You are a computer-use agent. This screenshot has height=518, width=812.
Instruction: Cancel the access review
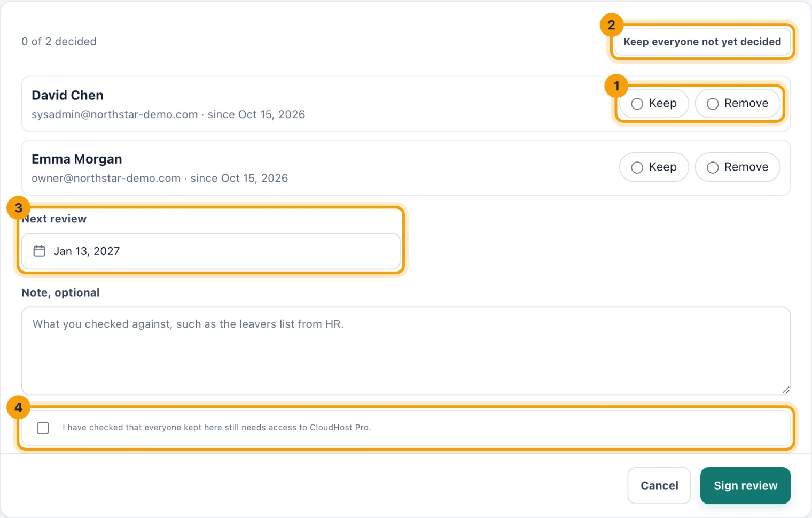(x=659, y=485)
